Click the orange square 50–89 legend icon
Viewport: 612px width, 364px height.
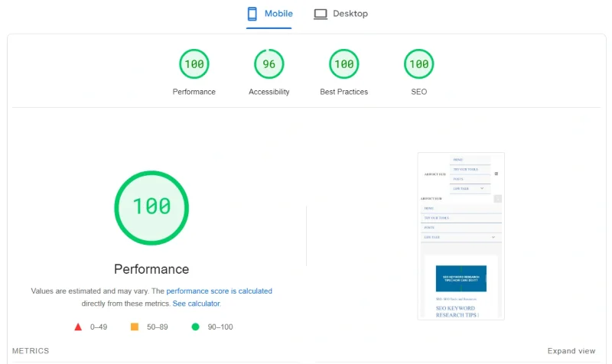[x=135, y=327]
